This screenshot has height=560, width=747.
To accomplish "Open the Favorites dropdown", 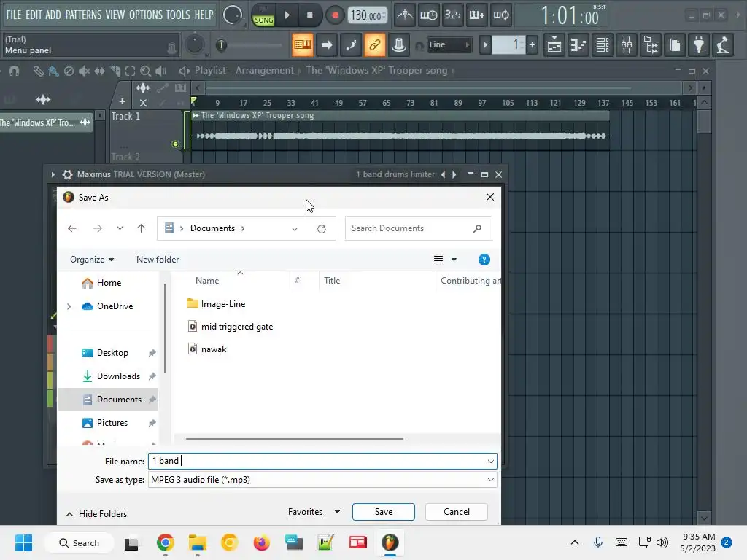I will 314,512.
